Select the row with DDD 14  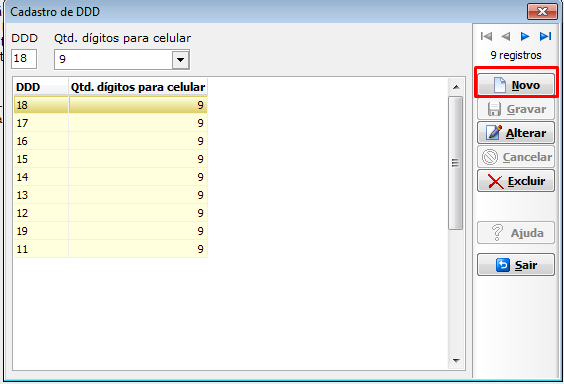click(x=110, y=177)
